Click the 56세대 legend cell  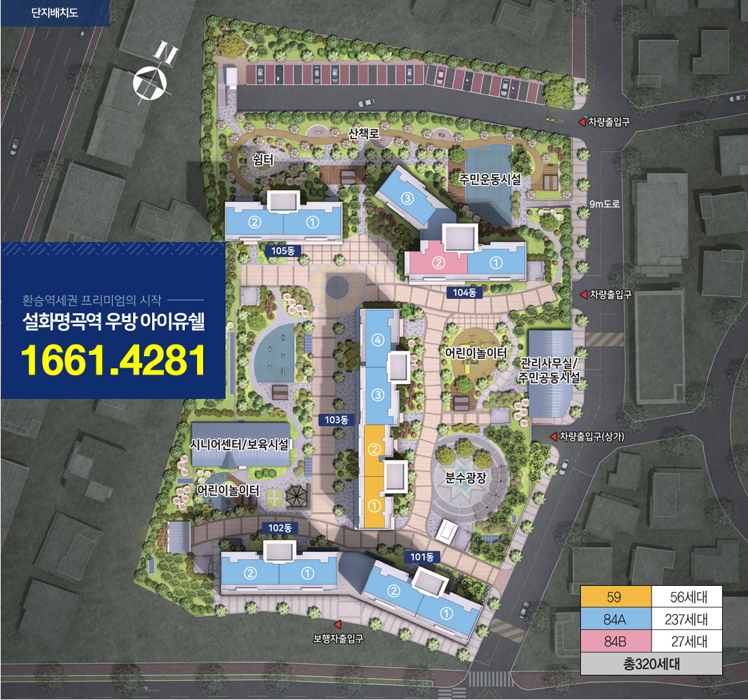[x=688, y=597]
